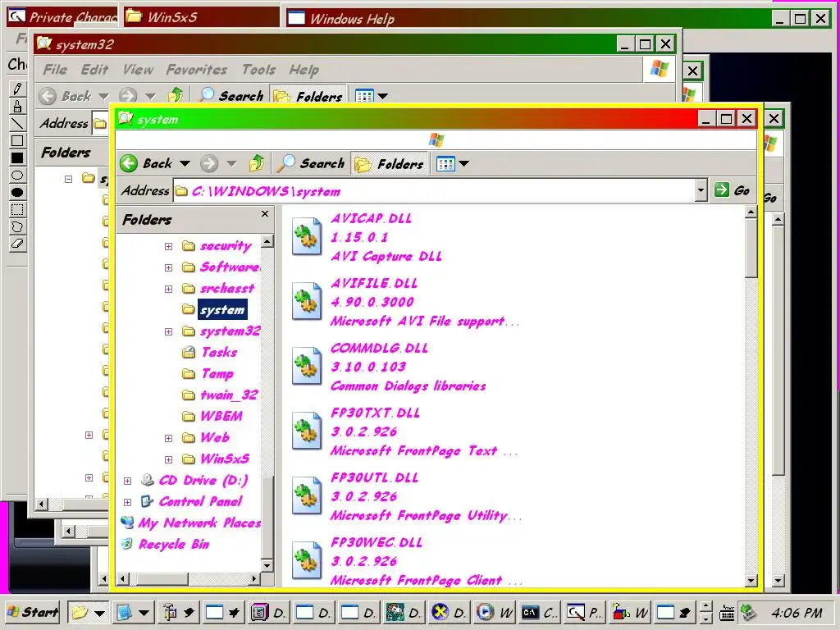Toggle the Folders pane in system window

[x=390, y=163]
